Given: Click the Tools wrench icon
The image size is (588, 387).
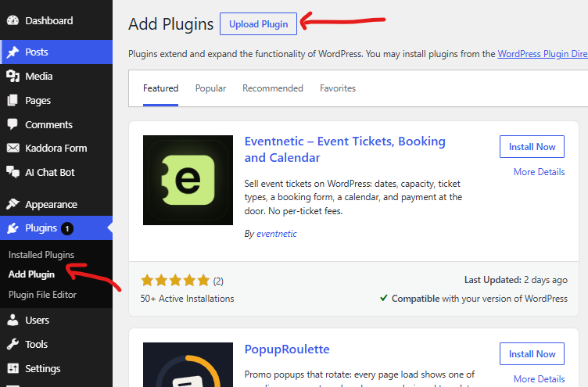Looking at the screenshot, I should (13, 344).
